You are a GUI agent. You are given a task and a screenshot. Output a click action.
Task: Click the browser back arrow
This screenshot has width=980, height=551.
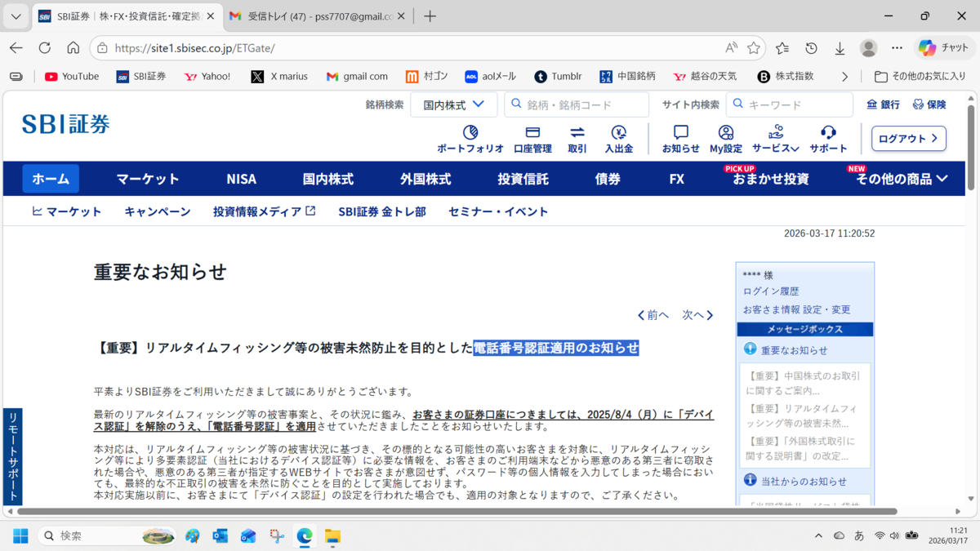click(x=16, y=48)
